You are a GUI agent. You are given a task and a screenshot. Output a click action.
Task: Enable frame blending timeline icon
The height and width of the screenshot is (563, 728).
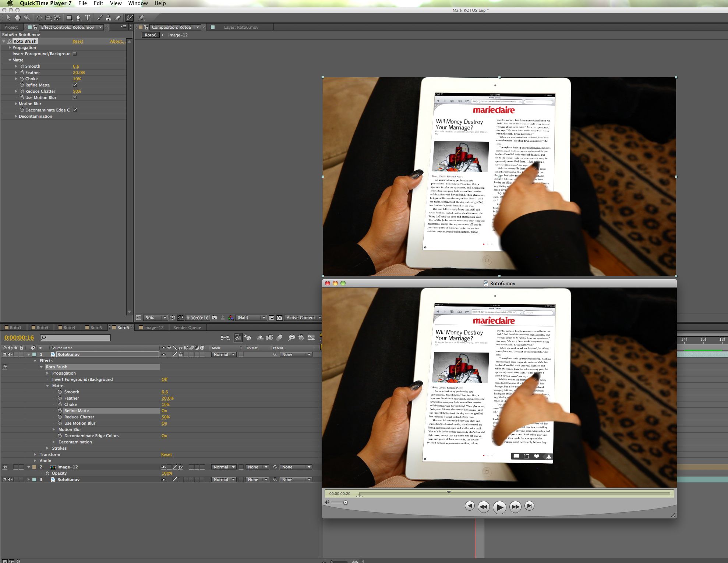tap(270, 337)
